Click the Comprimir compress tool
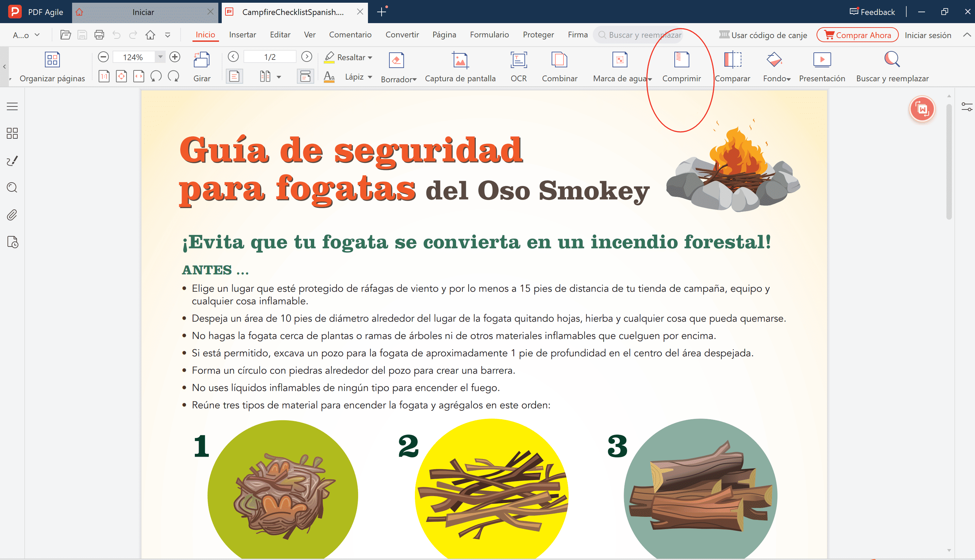The image size is (975, 560). click(682, 67)
